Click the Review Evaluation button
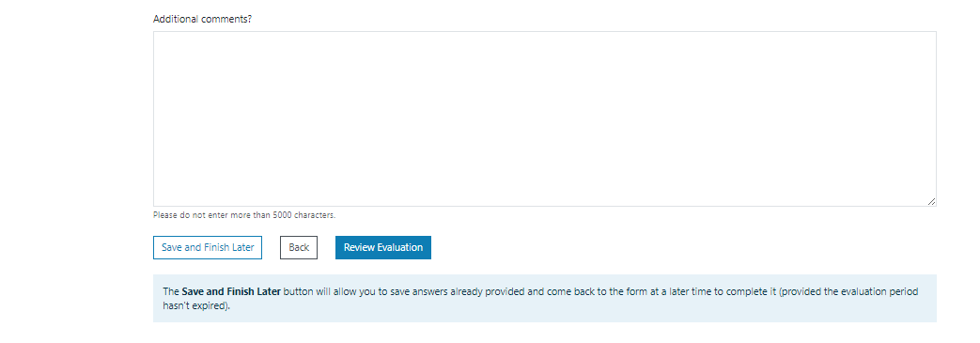The height and width of the screenshot is (343, 980). pyautogui.click(x=383, y=247)
